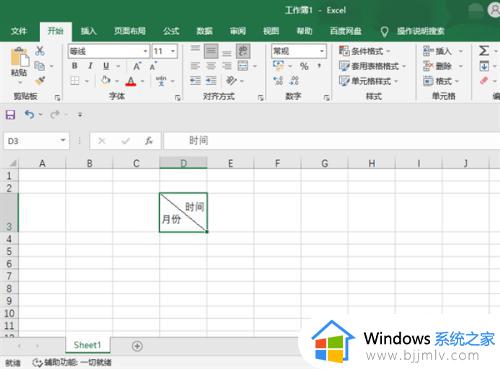This screenshot has height=369, width=500.
Task: Center text horizontally
Action: (211, 66)
